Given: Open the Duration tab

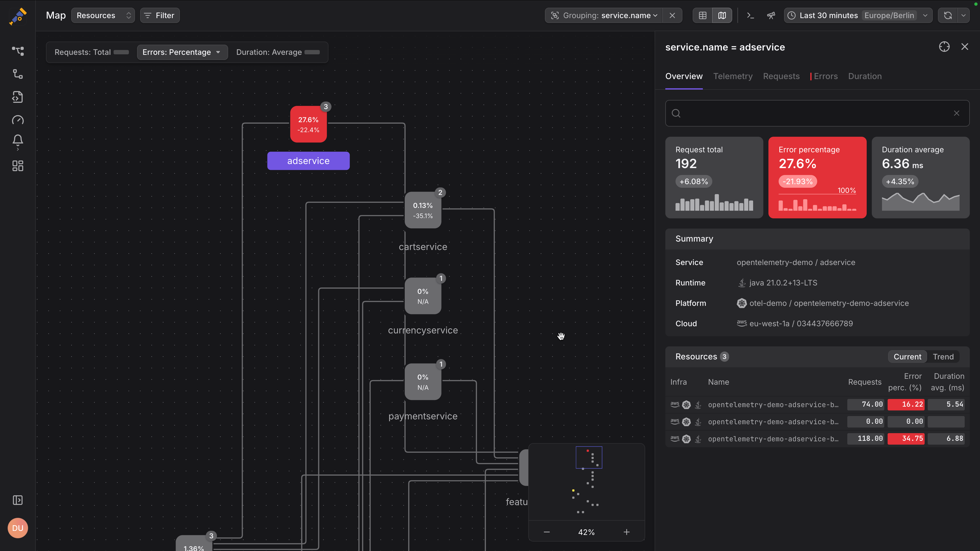Looking at the screenshot, I should (865, 76).
